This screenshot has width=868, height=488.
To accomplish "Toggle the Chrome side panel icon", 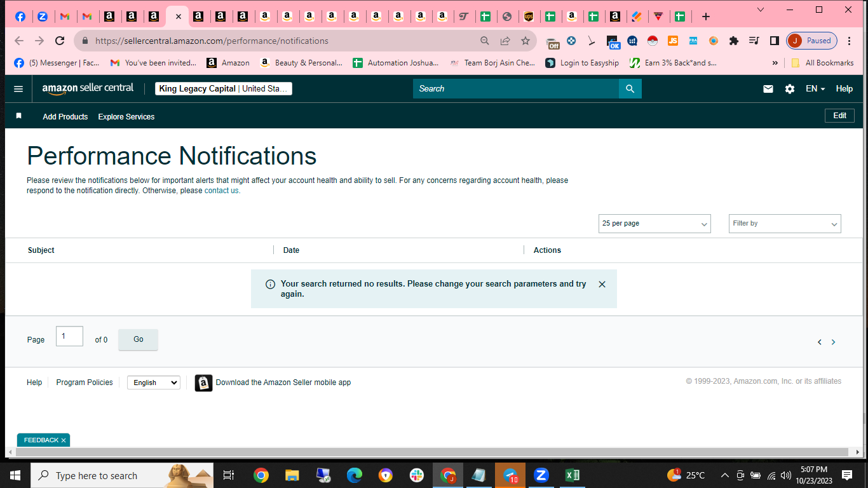I will (x=774, y=41).
